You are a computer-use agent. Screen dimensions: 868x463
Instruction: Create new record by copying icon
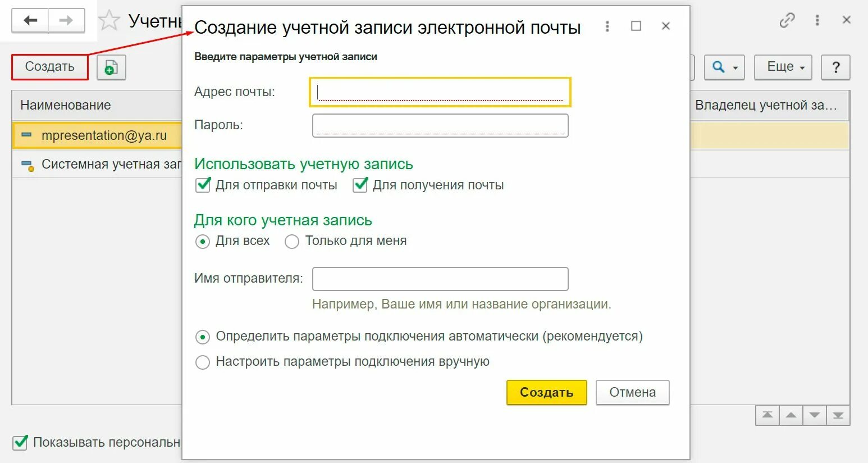pos(111,67)
